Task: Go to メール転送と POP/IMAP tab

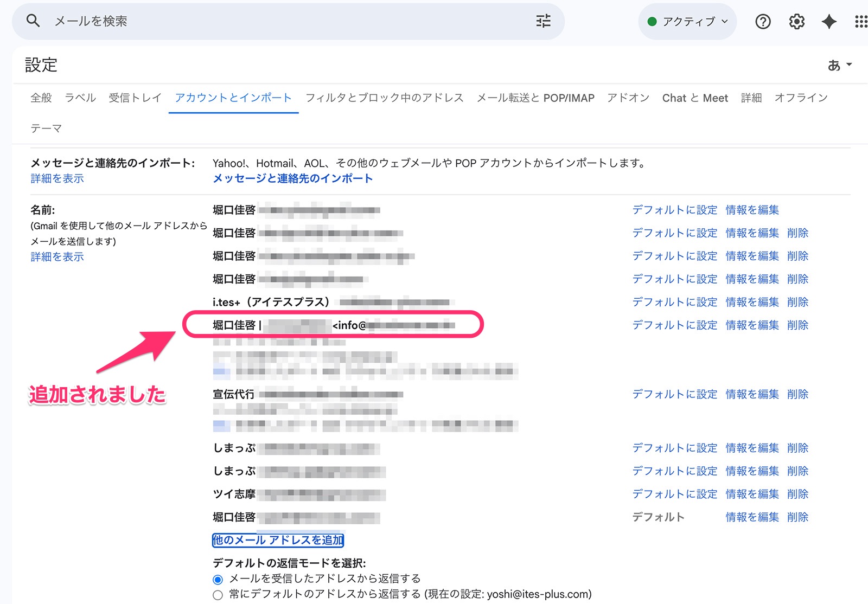Action: (535, 98)
